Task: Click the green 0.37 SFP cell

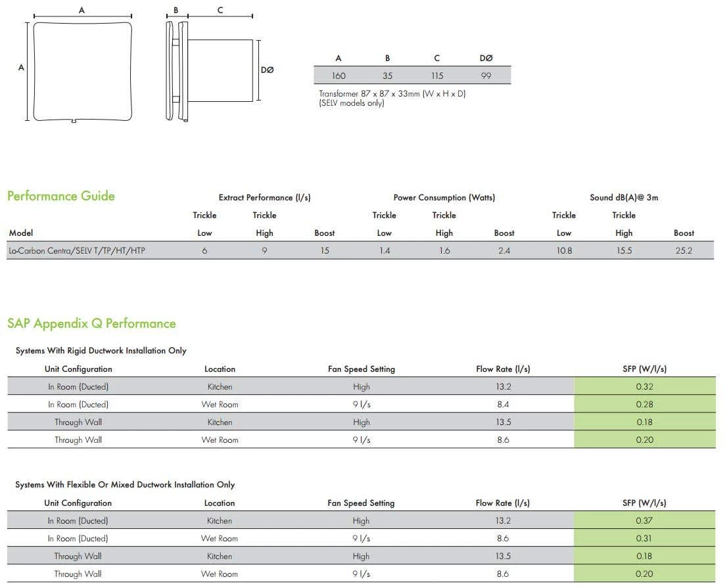Action: [644, 520]
